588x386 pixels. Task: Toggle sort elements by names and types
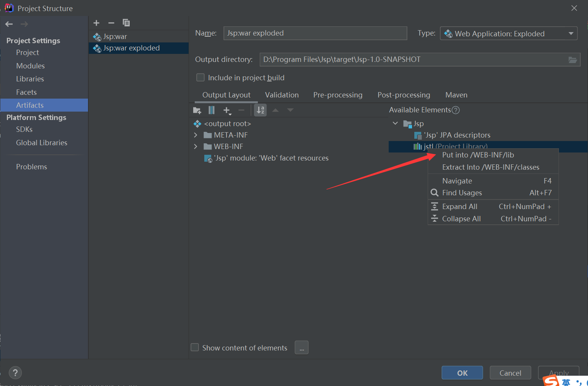tap(261, 110)
